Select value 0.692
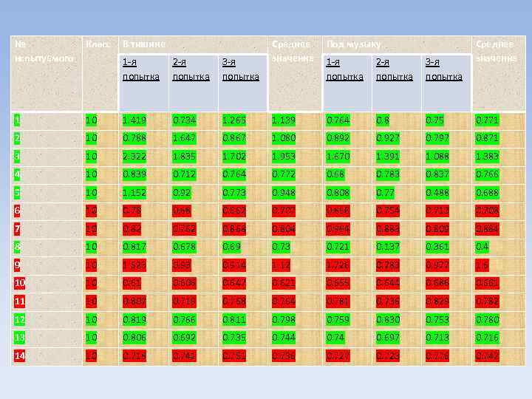This screenshot has width=532, height=399. click(184, 338)
